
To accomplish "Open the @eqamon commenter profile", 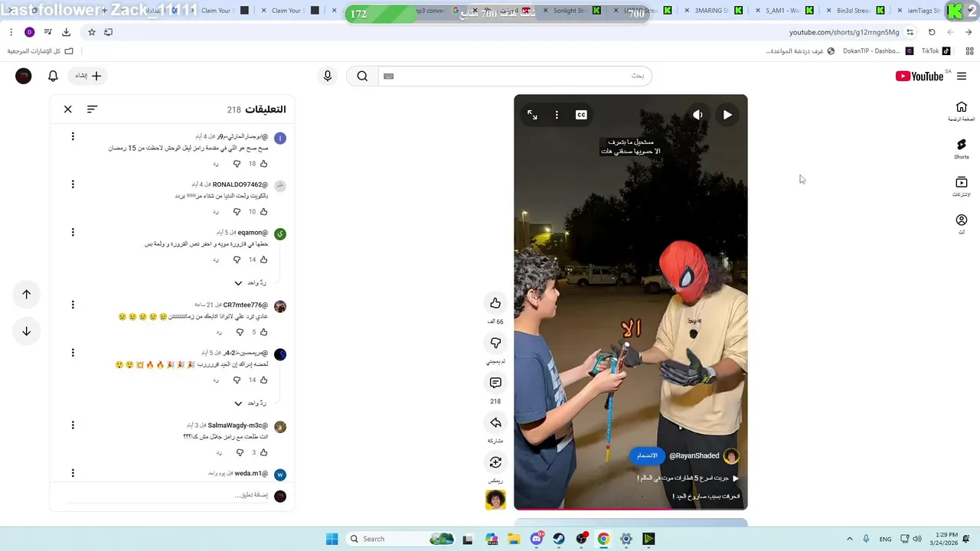I will tap(253, 233).
